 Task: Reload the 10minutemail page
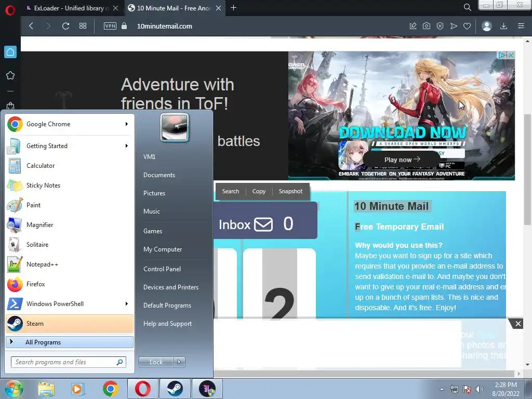[66, 26]
